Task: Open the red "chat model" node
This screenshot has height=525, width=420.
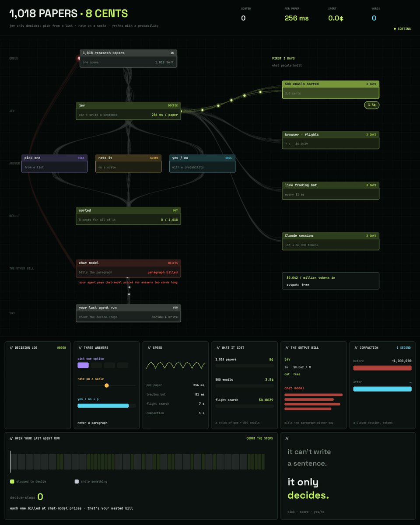Action: point(128,268)
